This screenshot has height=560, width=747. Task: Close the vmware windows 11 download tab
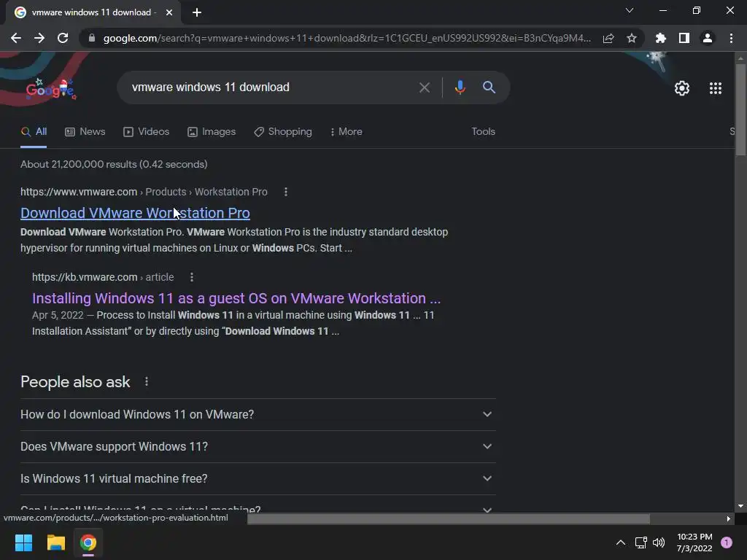click(x=169, y=12)
